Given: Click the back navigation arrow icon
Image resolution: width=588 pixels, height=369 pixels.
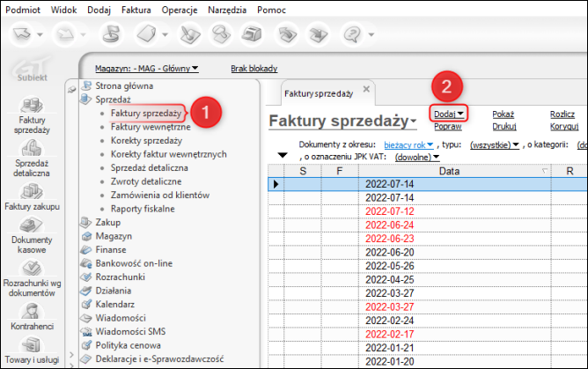Looking at the screenshot, I should point(22,34).
